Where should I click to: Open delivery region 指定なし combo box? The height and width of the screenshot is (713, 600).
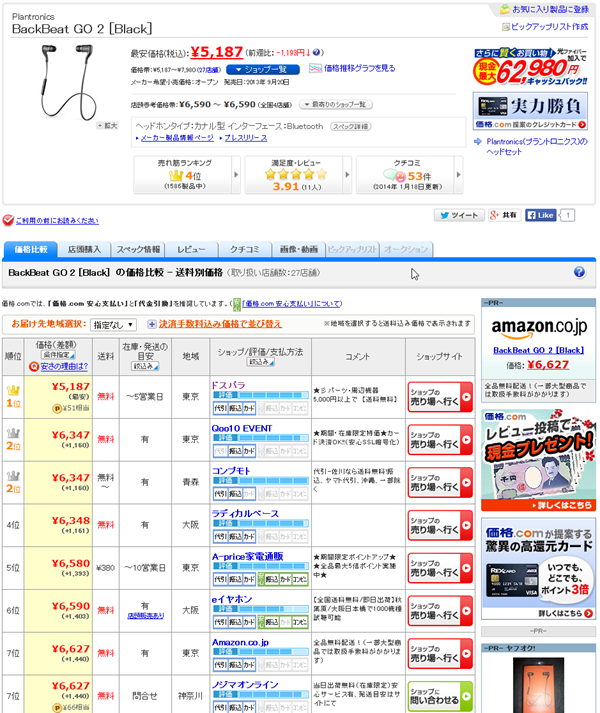coord(113,325)
